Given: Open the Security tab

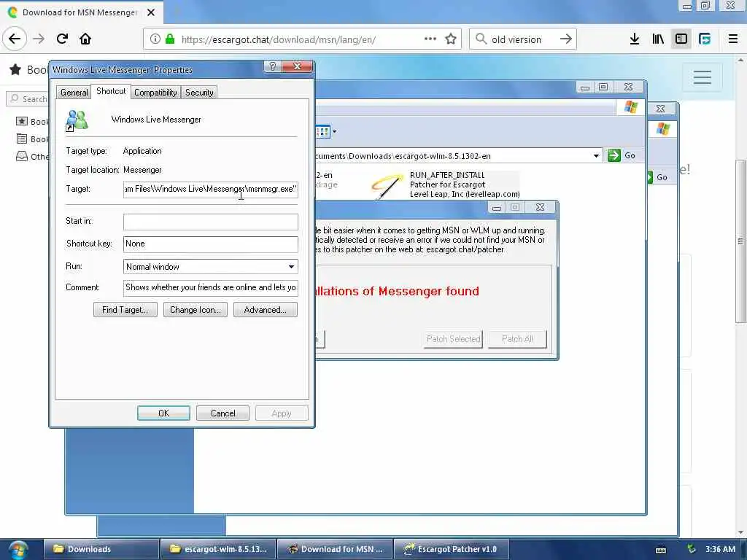Looking at the screenshot, I should 199,93.
